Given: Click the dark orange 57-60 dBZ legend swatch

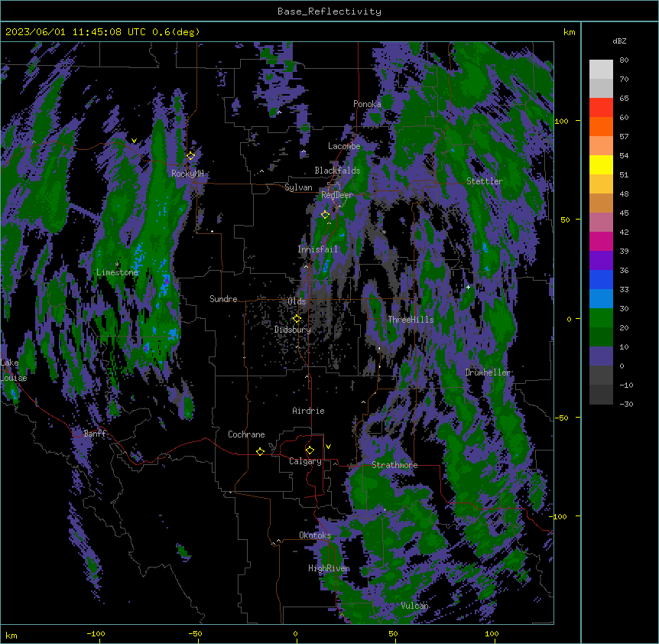Looking at the screenshot, I should (601, 126).
